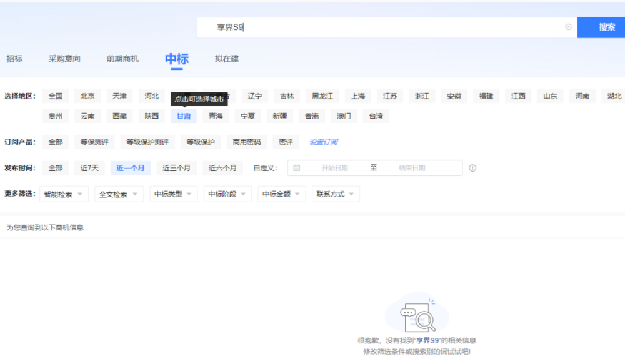
Task: Select 全国 as the region
Action: tap(56, 96)
